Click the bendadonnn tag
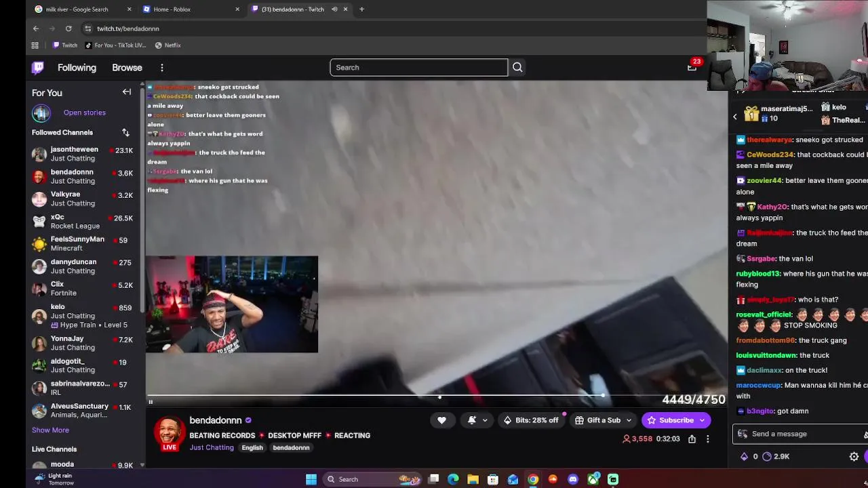 pyautogui.click(x=291, y=447)
